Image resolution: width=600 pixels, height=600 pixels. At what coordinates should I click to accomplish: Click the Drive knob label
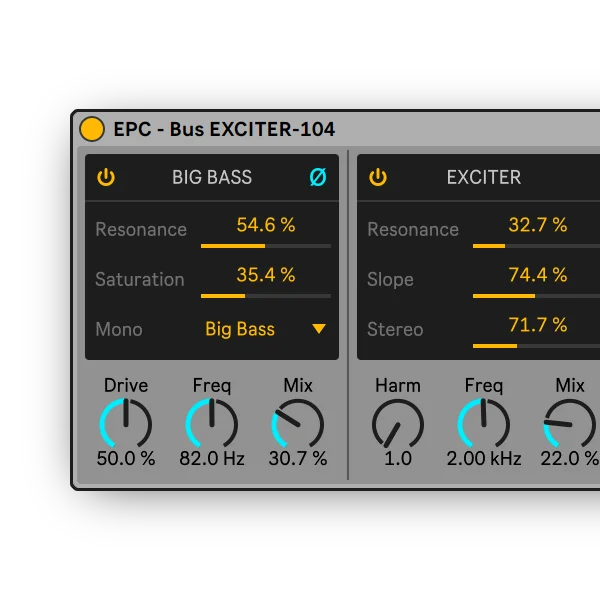pos(126,385)
